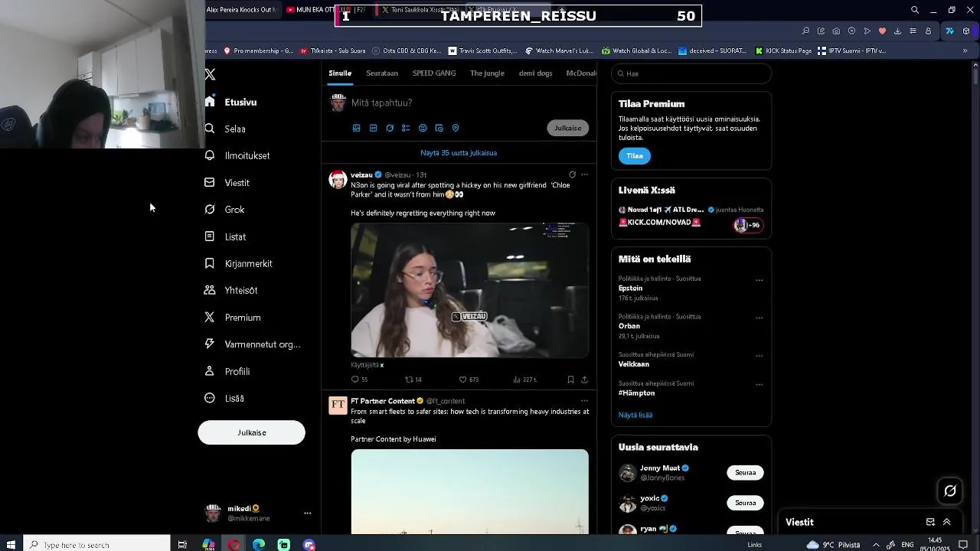Image resolution: width=980 pixels, height=551 pixels.
Task: Add a poll to post
Action: [x=406, y=128]
